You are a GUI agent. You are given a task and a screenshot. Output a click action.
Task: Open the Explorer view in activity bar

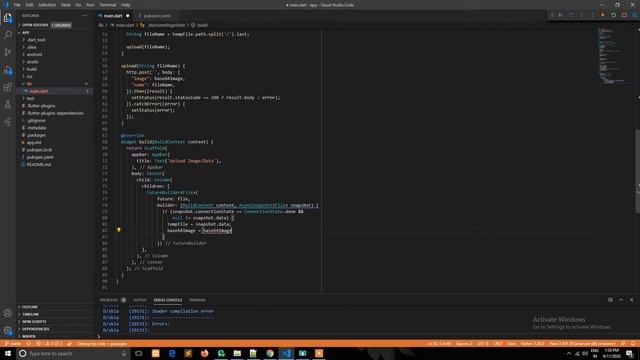point(8,18)
